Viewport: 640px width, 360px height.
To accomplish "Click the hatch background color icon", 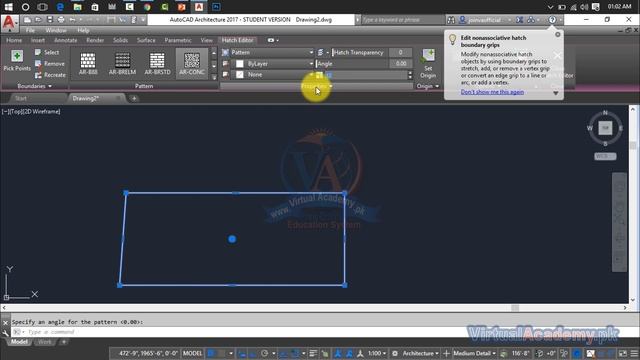I will coord(226,75).
